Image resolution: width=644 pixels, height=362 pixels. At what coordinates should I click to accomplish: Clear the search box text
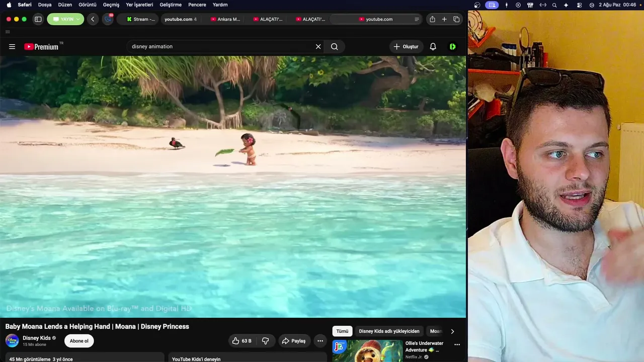pos(318,47)
